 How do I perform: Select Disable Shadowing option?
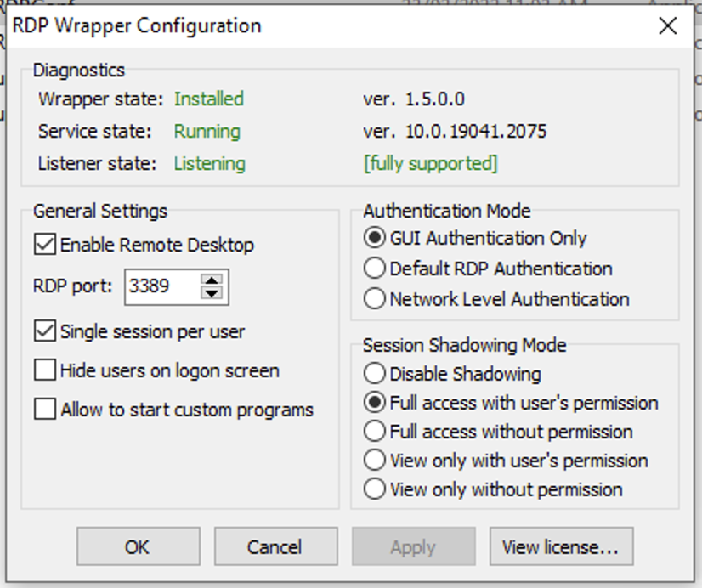pos(374,372)
